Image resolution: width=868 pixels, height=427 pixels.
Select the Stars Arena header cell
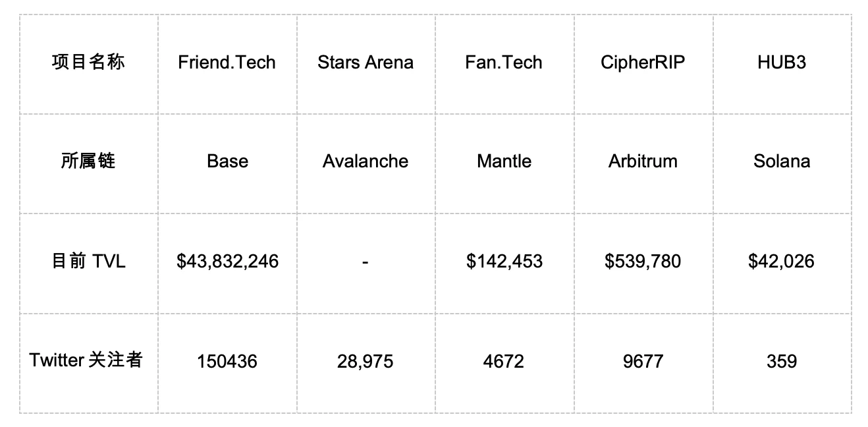(x=366, y=63)
